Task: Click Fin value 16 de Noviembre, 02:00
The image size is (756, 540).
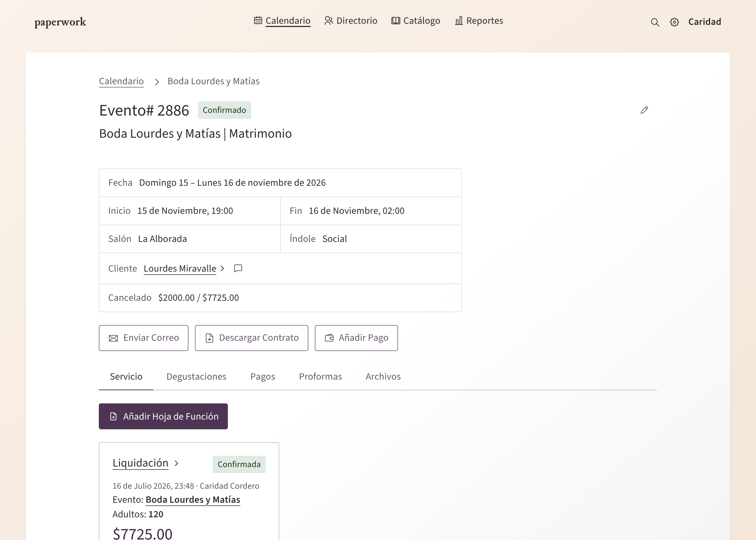Action: pos(356,211)
